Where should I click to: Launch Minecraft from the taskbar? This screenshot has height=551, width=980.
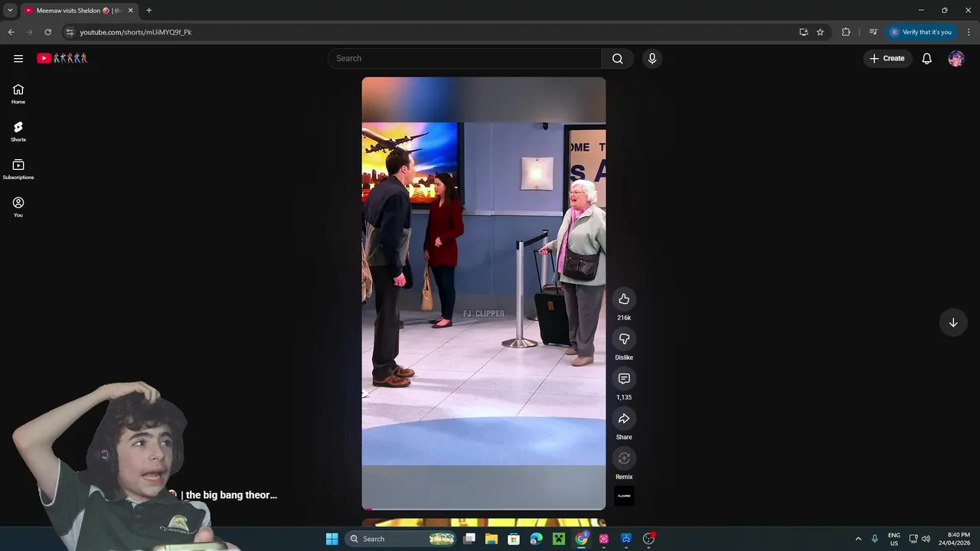(x=559, y=539)
